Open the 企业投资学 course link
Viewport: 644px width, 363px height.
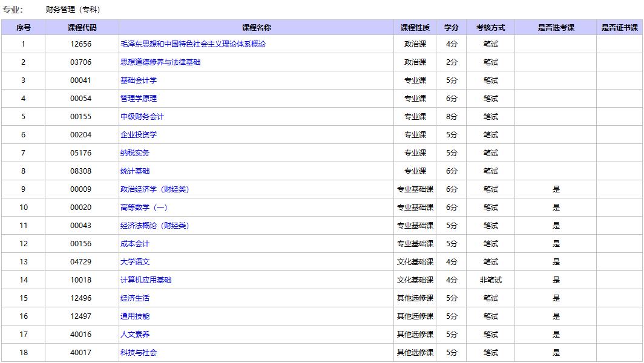pyautogui.click(x=139, y=135)
